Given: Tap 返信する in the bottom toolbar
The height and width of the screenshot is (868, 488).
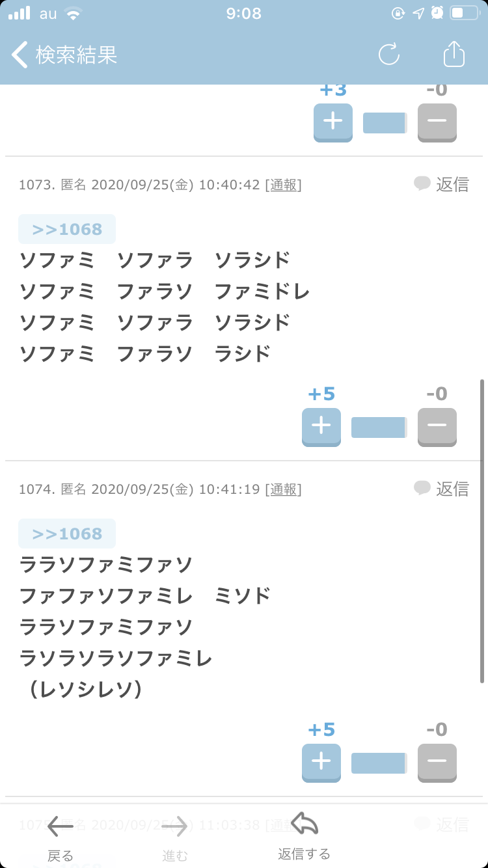Looking at the screenshot, I should pos(305,836).
